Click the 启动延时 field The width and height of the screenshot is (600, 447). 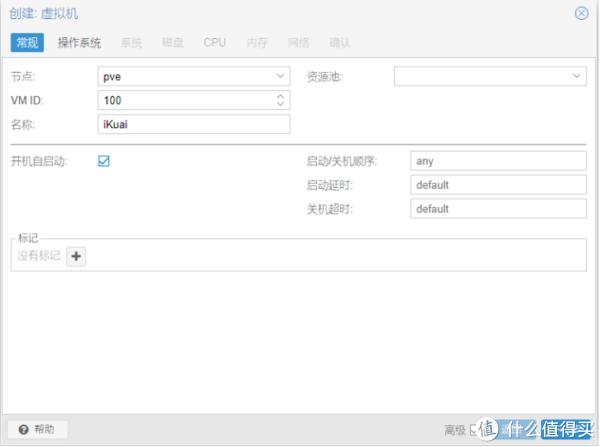pyautogui.click(x=498, y=185)
